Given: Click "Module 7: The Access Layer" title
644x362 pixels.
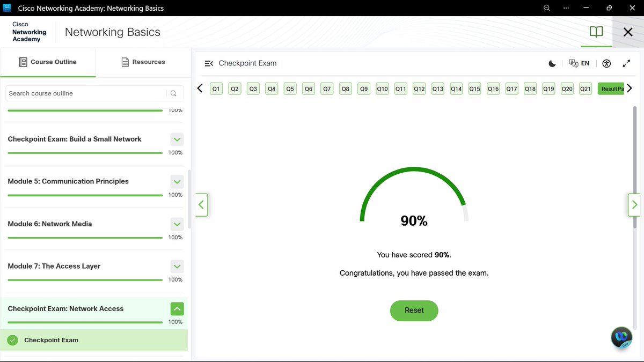Looking at the screenshot, I should pos(54,266).
